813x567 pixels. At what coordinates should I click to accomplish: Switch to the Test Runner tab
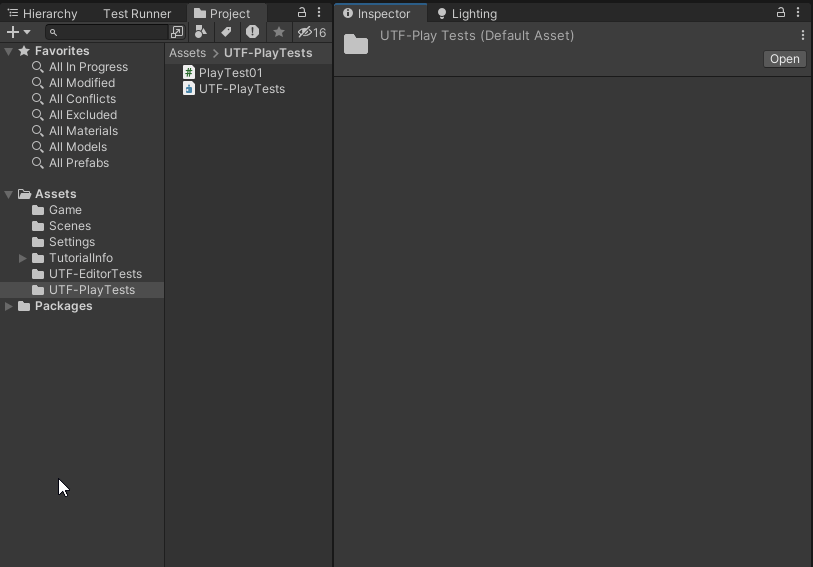[x=137, y=13]
